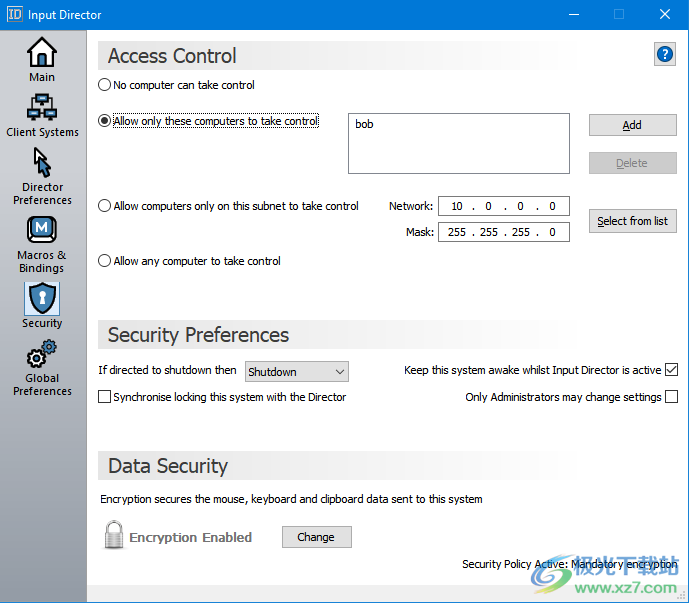Image resolution: width=690 pixels, height=604 pixels.
Task: Click the Input Director title bar logo
Action: point(14,15)
